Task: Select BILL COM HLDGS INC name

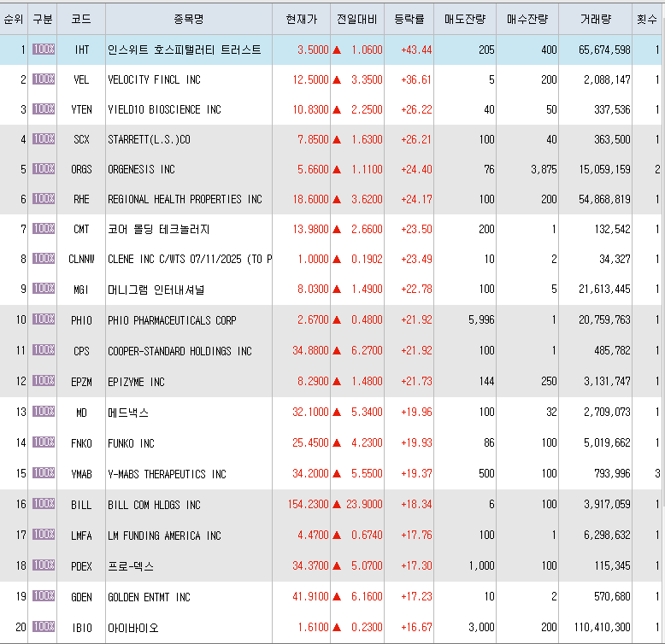Action: pos(154,505)
